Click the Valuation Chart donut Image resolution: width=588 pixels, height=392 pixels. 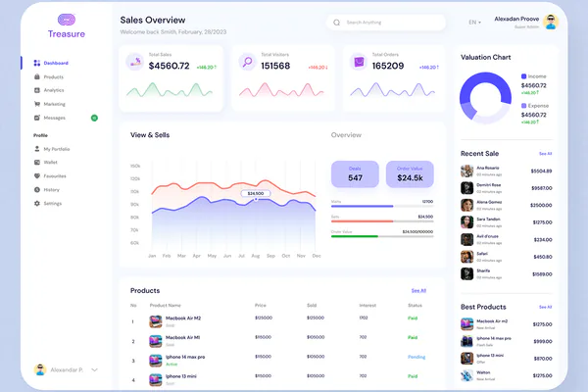tap(486, 98)
